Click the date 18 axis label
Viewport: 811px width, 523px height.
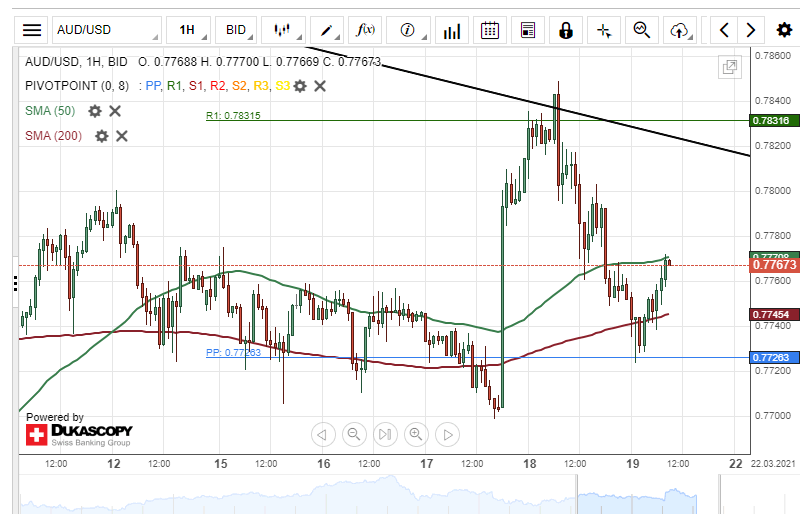(x=529, y=464)
